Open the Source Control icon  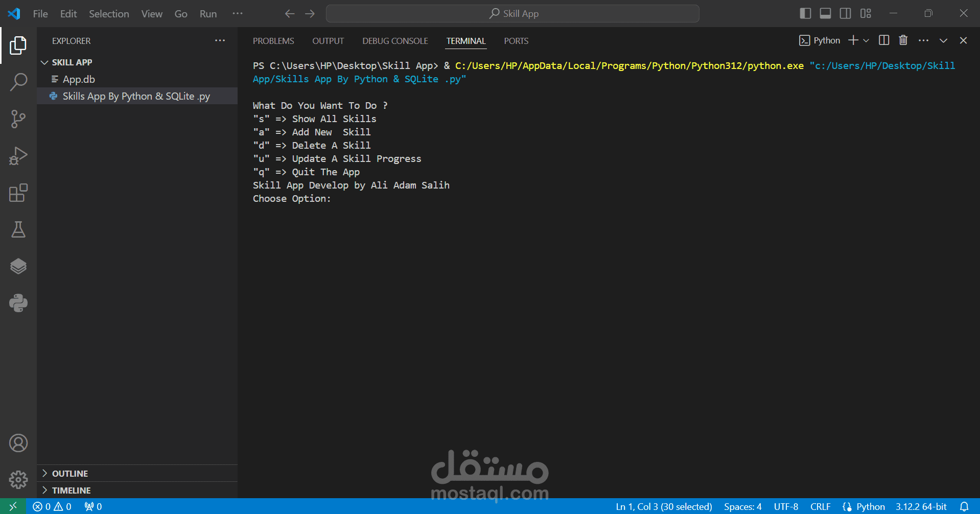(x=18, y=119)
